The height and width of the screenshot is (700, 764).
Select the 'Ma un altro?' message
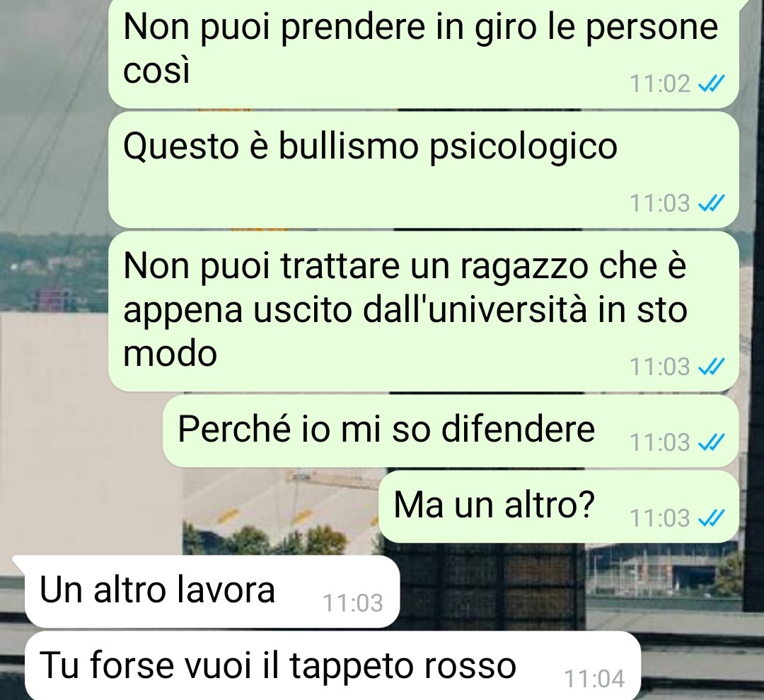coord(559,506)
